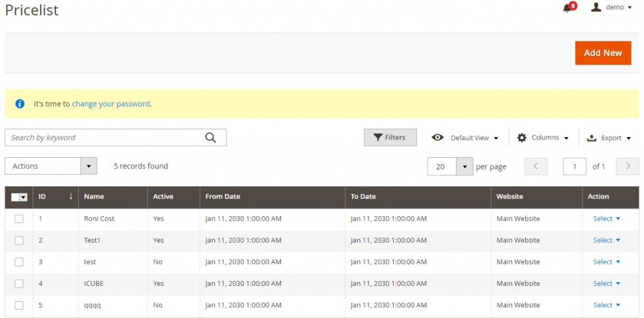
Task: Click the demo user account icon
Action: pos(596,7)
